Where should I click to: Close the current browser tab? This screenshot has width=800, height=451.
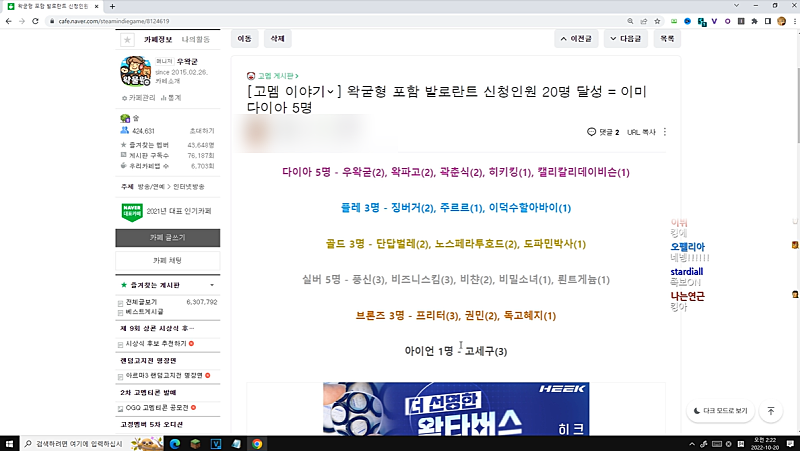[96, 6]
